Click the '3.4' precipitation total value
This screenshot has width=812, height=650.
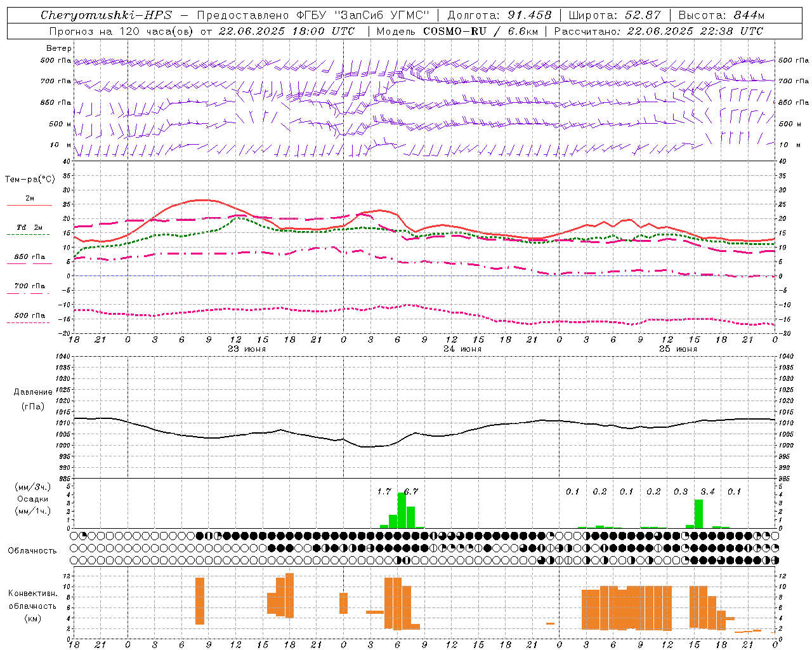click(x=708, y=492)
